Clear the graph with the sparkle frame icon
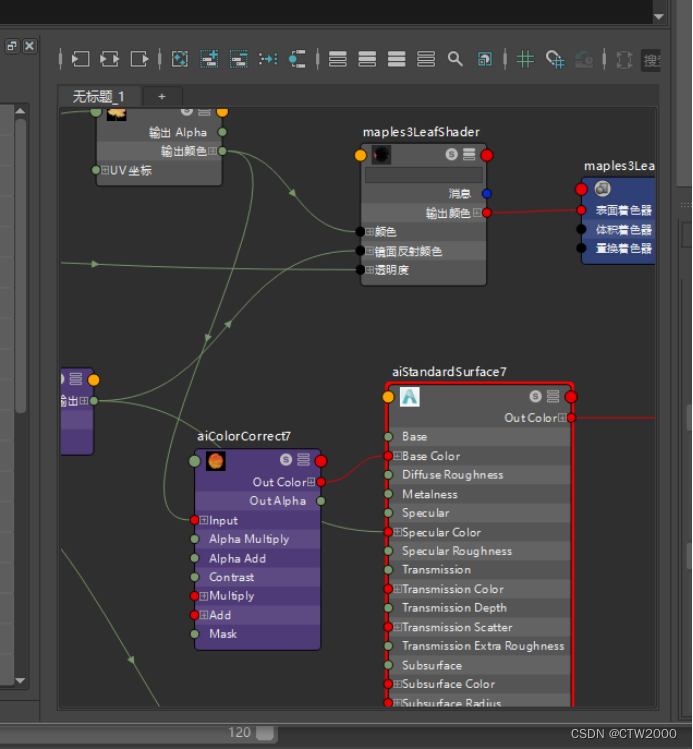The width and height of the screenshot is (693, 749). click(180, 59)
